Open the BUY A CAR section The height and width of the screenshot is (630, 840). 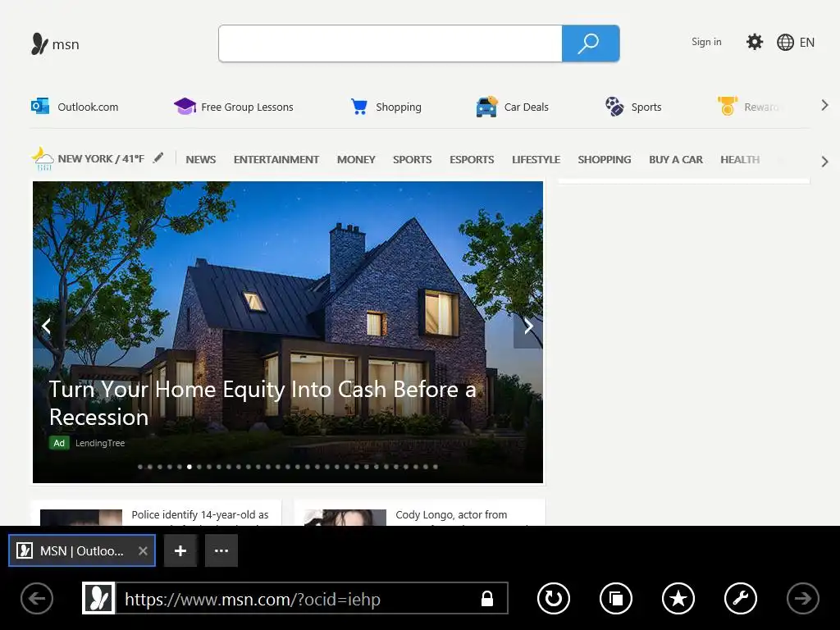(x=676, y=160)
